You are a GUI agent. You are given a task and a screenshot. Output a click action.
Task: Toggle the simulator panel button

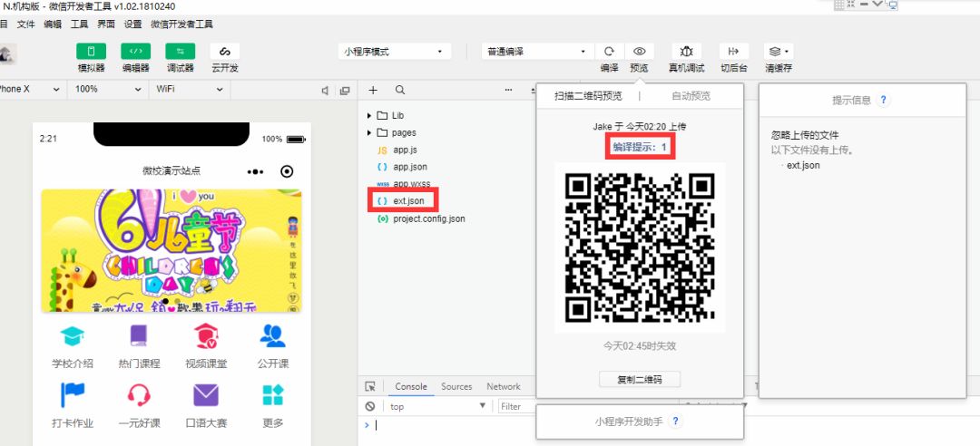[92, 52]
